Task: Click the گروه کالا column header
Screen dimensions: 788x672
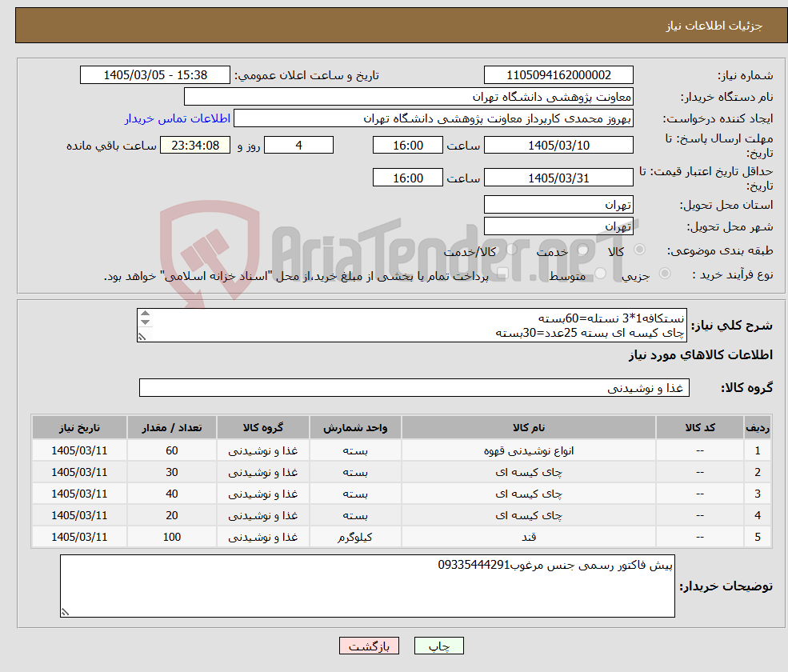Action: (x=263, y=428)
